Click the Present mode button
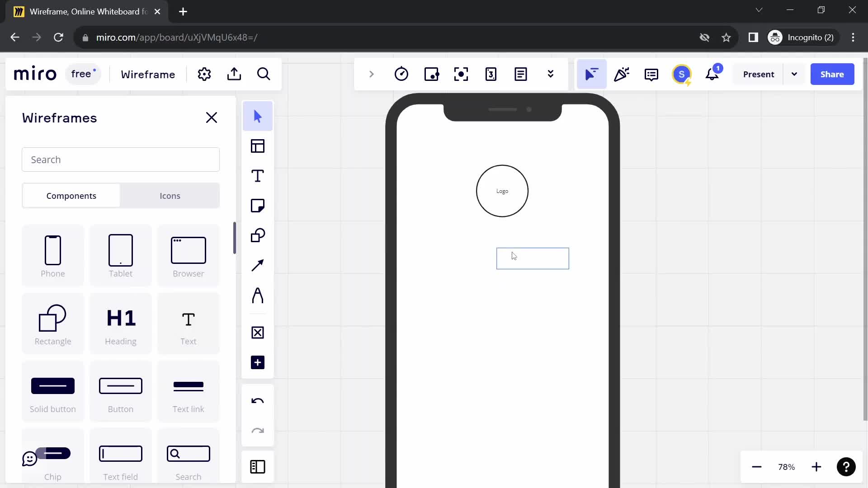 tap(760, 74)
